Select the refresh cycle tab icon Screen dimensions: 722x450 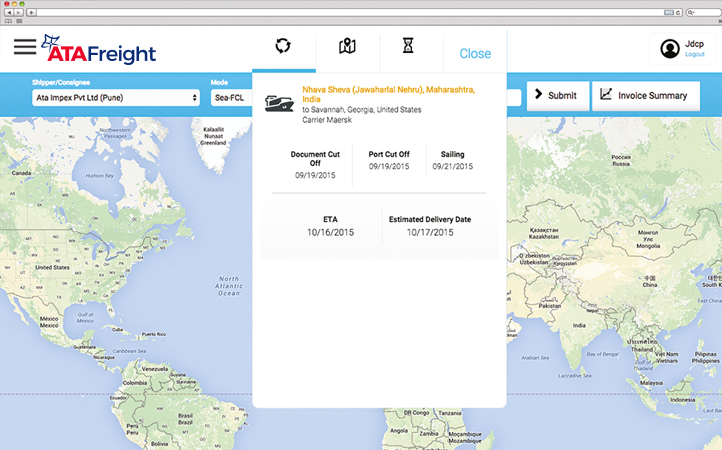coord(284,46)
